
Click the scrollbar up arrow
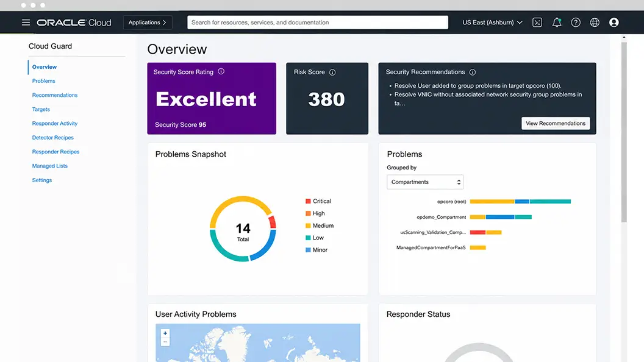click(x=624, y=37)
